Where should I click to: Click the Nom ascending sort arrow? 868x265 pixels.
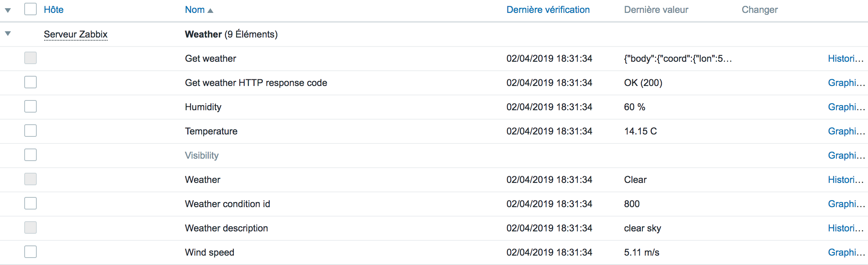210,11
